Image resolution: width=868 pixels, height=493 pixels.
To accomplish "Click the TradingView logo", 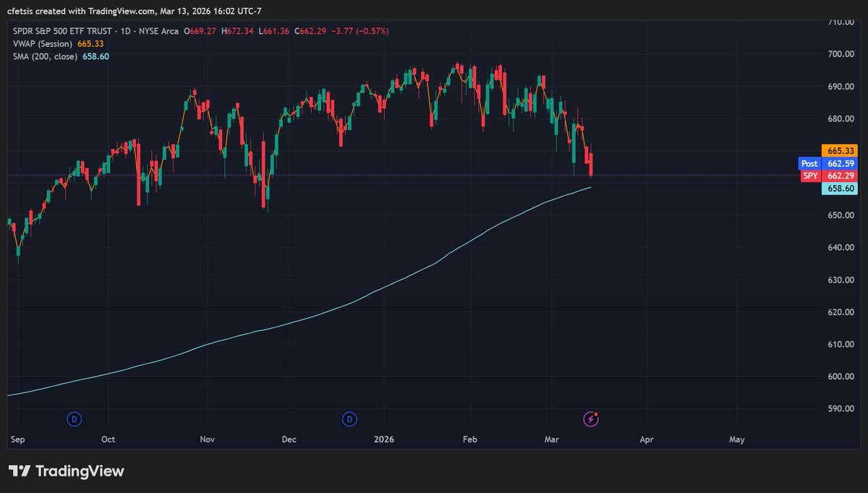I will [x=67, y=471].
